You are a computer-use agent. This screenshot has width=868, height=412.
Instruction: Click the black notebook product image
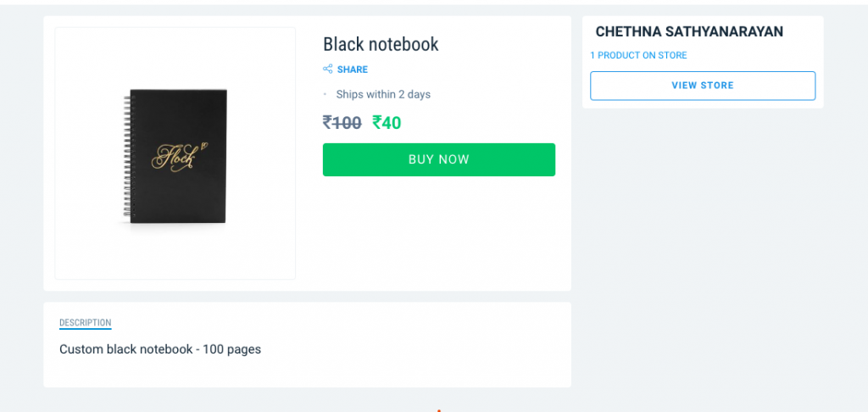pos(175,154)
